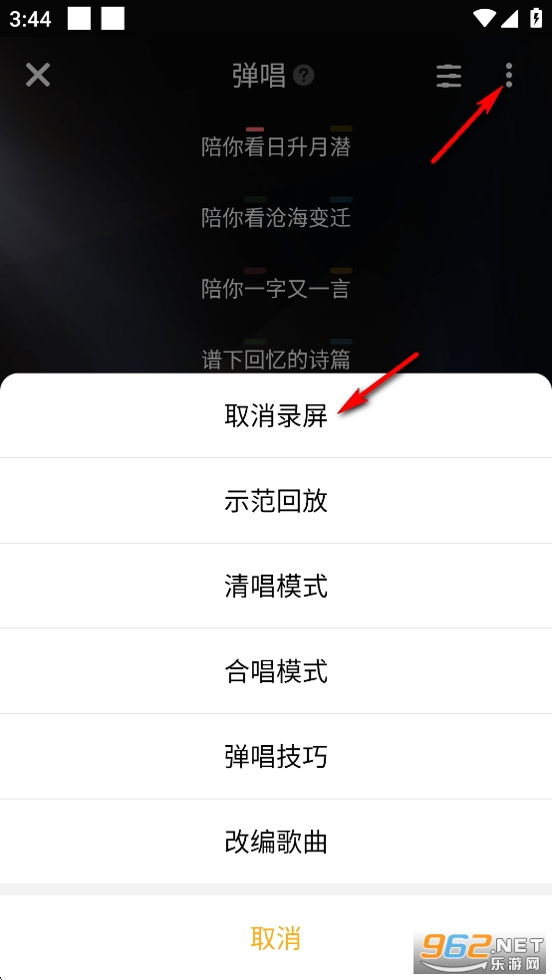Select 改编歌曲 option
The image size is (552, 980).
(276, 842)
